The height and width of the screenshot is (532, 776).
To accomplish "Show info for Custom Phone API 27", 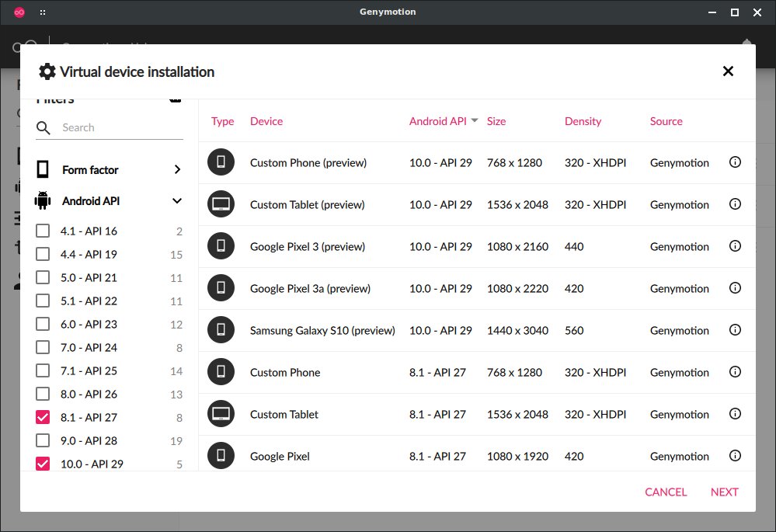I will click(735, 372).
